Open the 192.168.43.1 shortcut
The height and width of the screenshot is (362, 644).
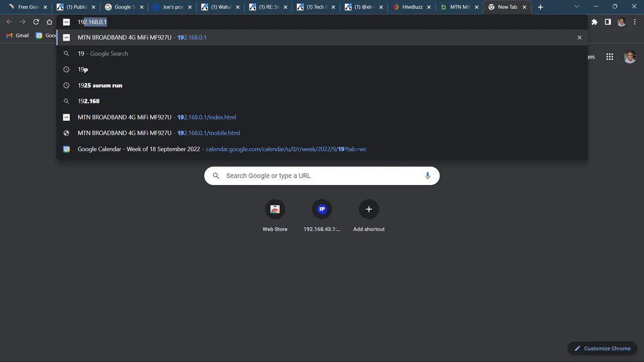pyautogui.click(x=322, y=216)
